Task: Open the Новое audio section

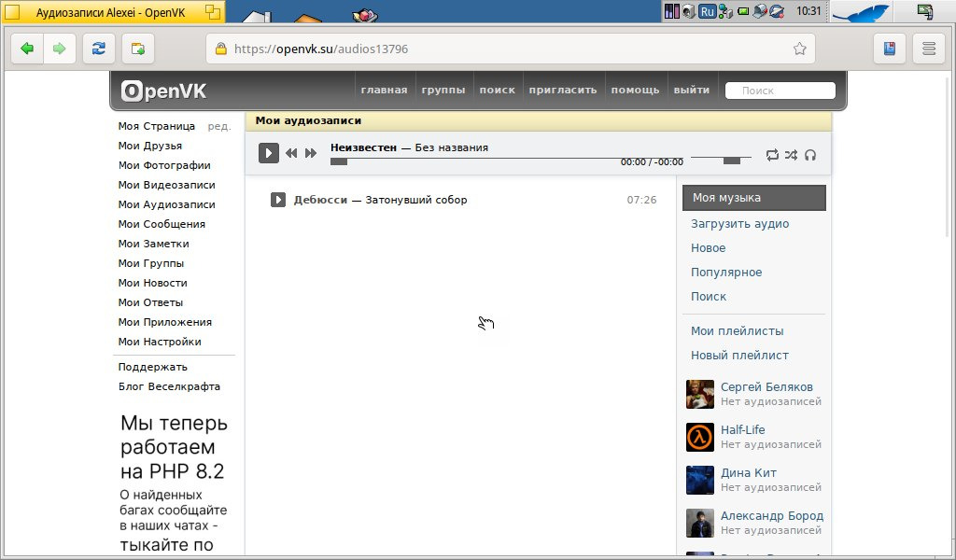Action: pos(708,248)
